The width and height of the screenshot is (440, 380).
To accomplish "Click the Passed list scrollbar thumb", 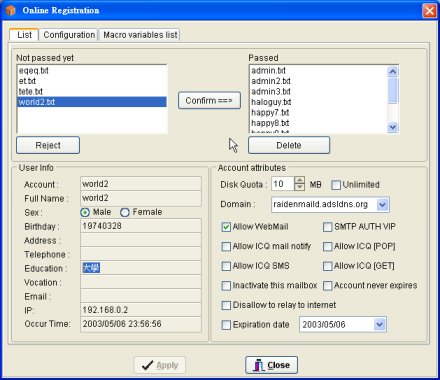I will (x=393, y=91).
